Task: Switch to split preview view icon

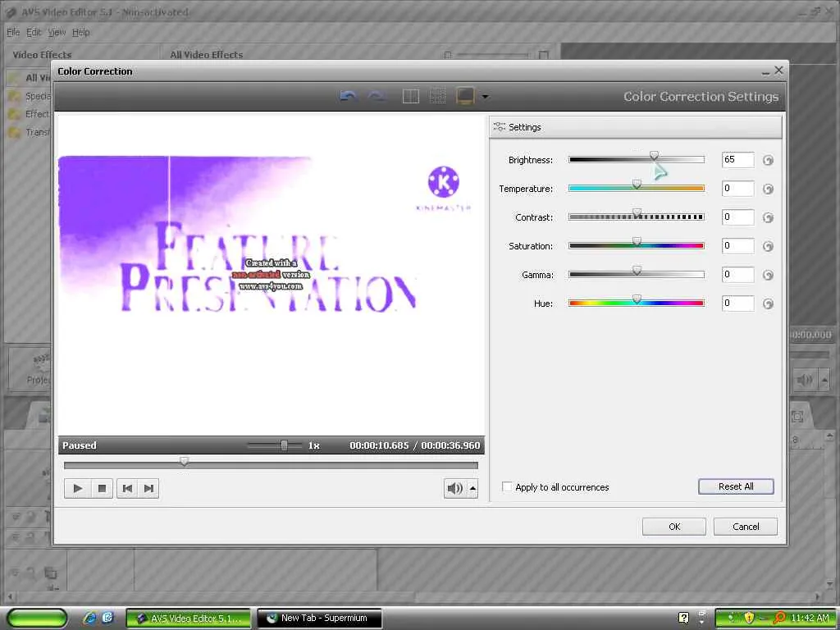Action: tap(410, 96)
